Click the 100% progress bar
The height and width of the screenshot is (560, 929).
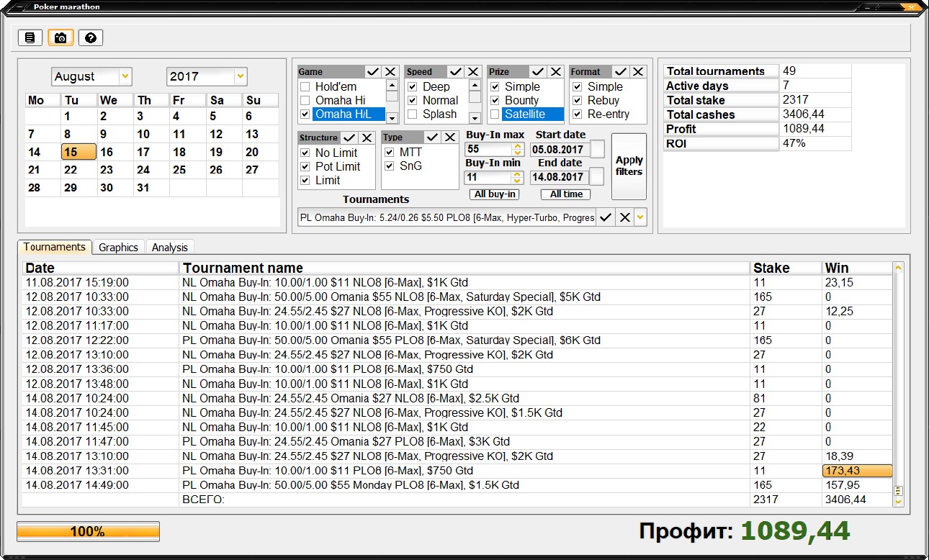click(x=87, y=531)
